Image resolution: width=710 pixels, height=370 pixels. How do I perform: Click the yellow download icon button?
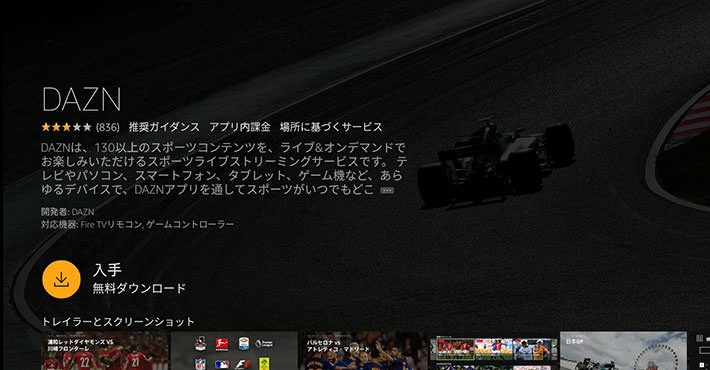pos(62,279)
